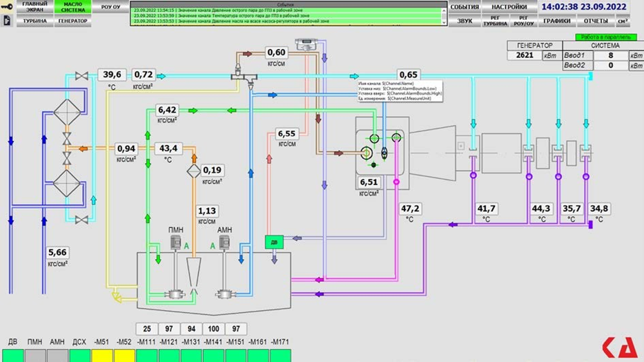Click the green ДВ block
644x362 pixels.
pos(274,242)
